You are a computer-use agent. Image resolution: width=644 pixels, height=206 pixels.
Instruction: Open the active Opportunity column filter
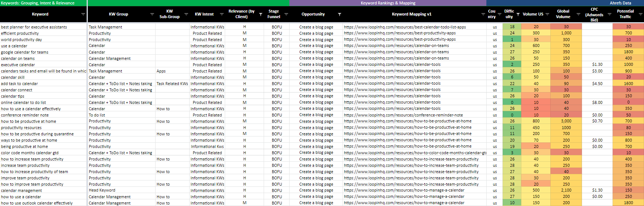(340, 14)
